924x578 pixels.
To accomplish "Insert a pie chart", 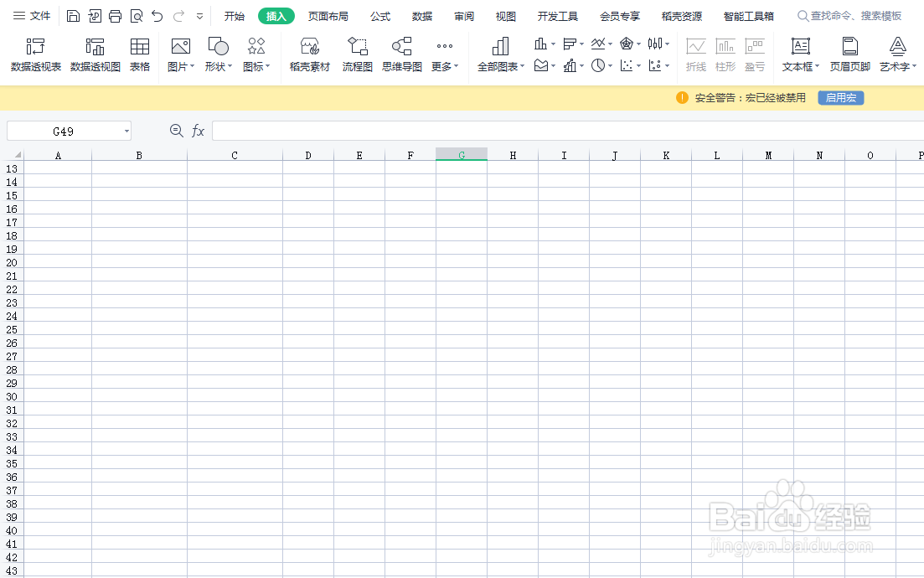I will pos(597,65).
